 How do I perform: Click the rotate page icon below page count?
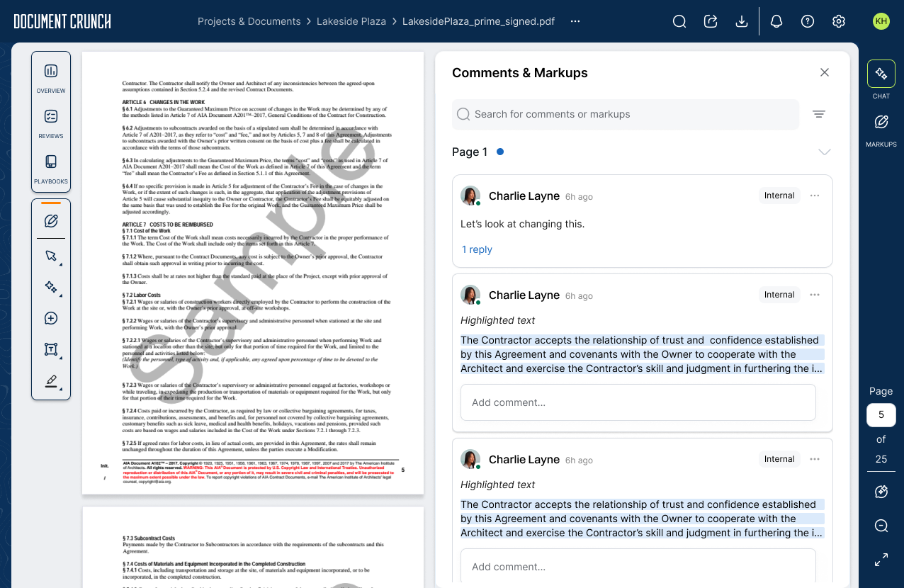(x=881, y=492)
